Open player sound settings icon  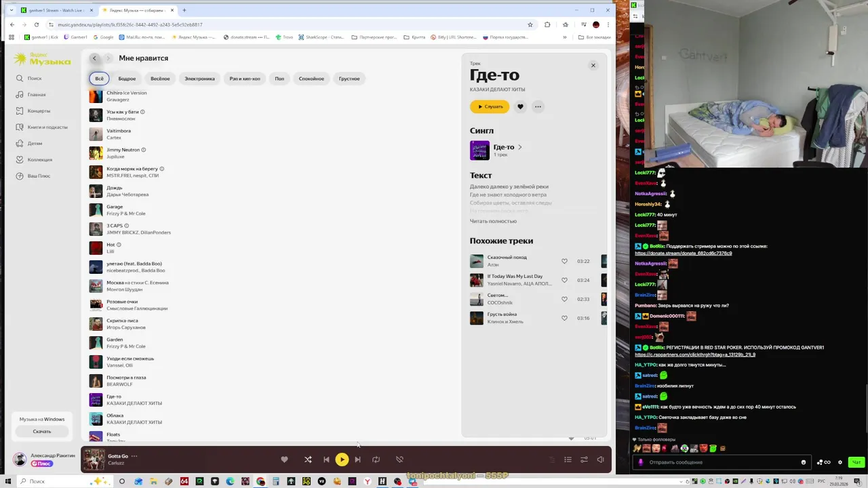tap(584, 460)
